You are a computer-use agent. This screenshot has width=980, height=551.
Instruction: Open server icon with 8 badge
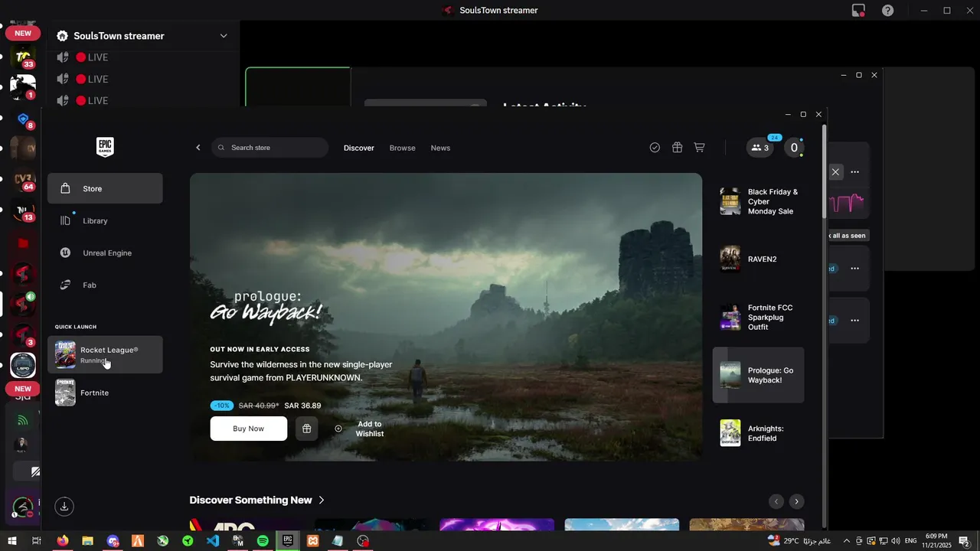[23, 119]
